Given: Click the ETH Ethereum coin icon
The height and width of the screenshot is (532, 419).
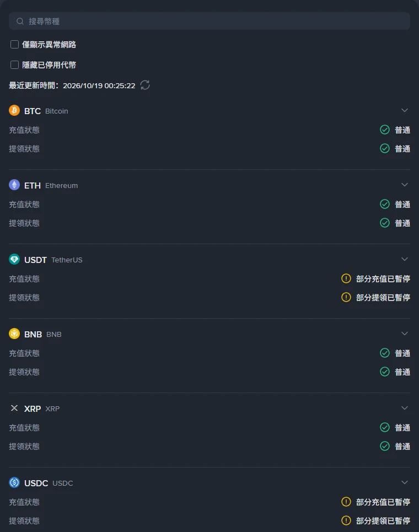Looking at the screenshot, I should 14,185.
